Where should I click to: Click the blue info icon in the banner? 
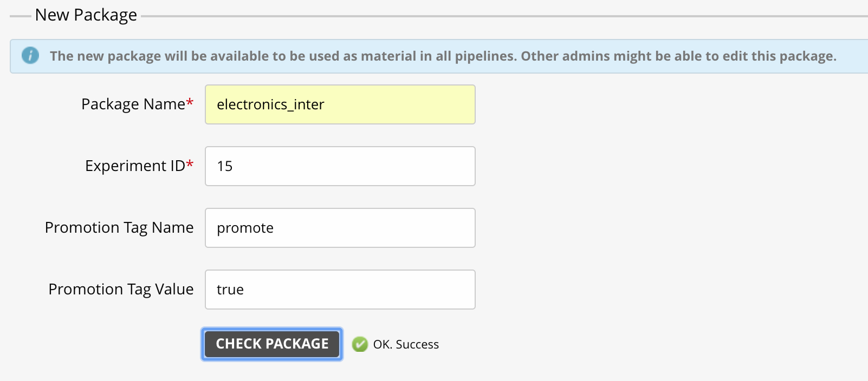[30, 55]
